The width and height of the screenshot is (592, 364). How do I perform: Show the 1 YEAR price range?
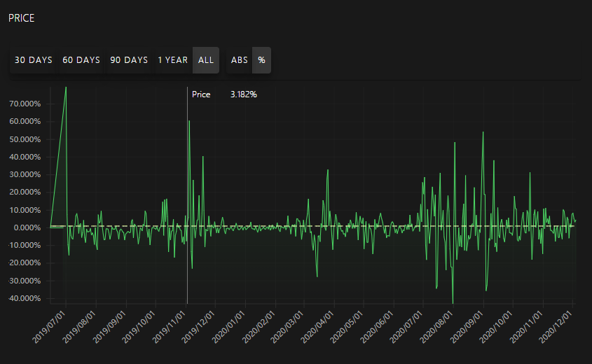pos(172,60)
